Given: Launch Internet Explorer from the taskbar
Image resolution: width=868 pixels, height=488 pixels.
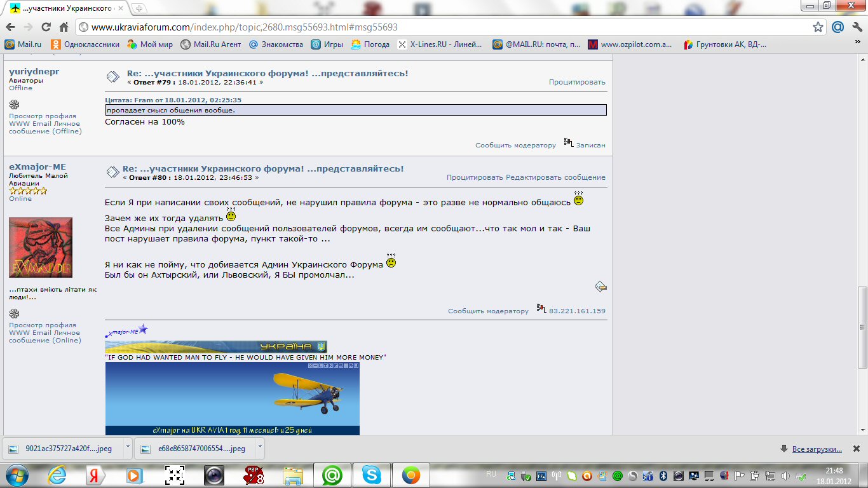Looking at the screenshot, I should [x=57, y=475].
